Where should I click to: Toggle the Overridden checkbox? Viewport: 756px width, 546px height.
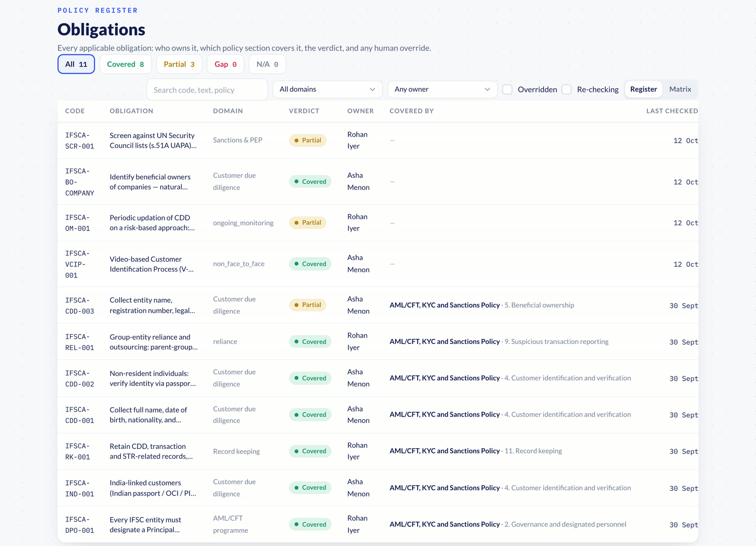[507, 89]
